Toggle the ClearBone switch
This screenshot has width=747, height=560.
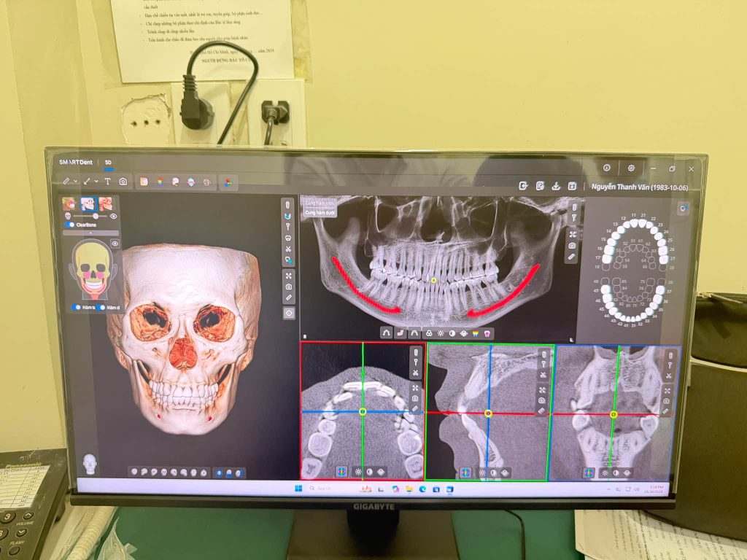(71, 225)
